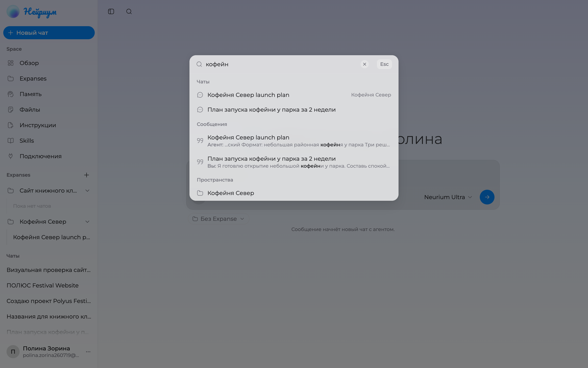588x368 pixels.
Task: Click the Обзор grid icon
Action: point(10,63)
